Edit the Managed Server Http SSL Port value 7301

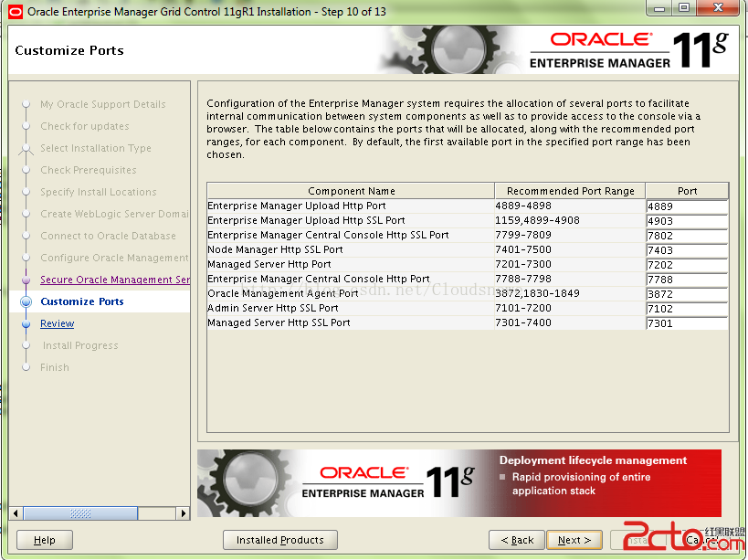pyautogui.click(x=687, y=323)
